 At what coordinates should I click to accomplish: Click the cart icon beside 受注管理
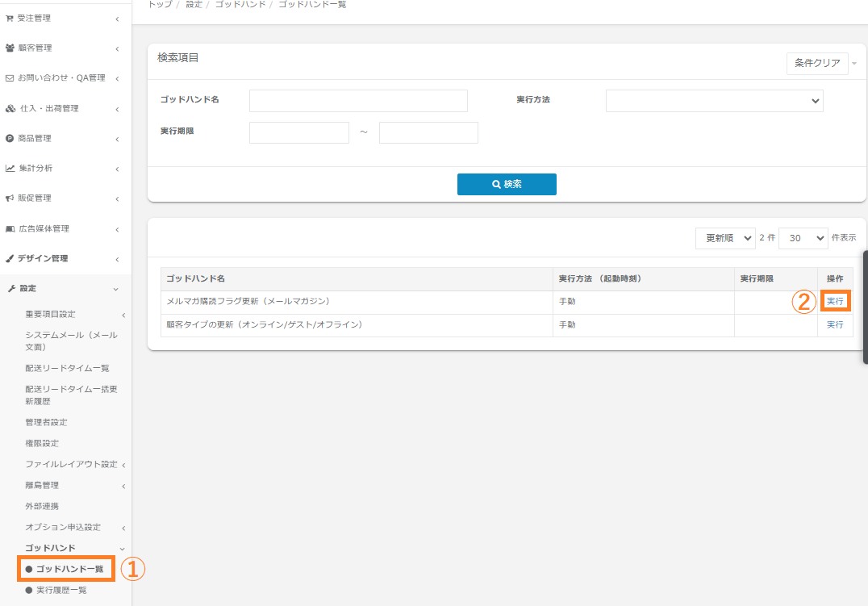click(10, 19)
